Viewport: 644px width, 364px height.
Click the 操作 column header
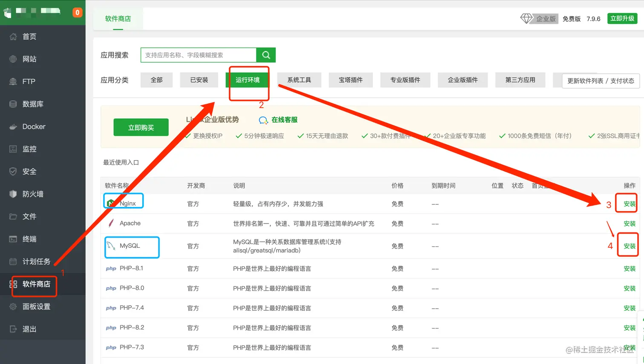tap(630, 186)
